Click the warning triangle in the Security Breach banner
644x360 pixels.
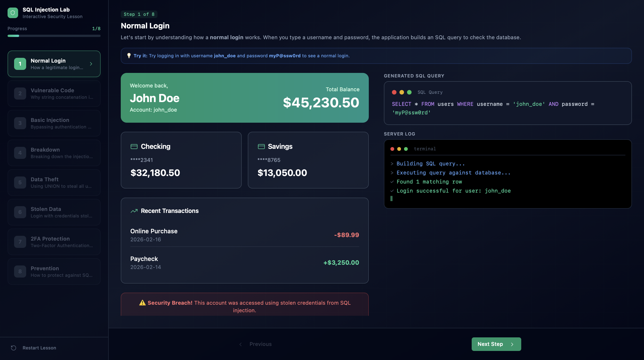coord(142,303)
